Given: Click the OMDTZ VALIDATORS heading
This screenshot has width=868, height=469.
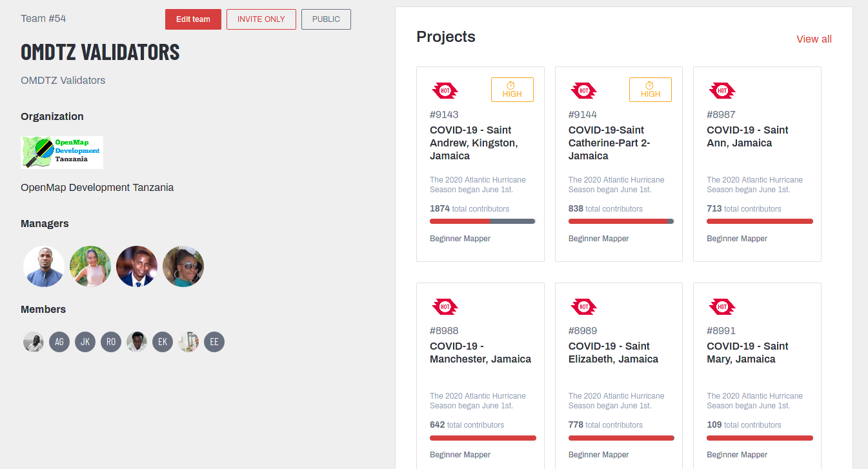Looking at the screenshot, I should 100,52.
